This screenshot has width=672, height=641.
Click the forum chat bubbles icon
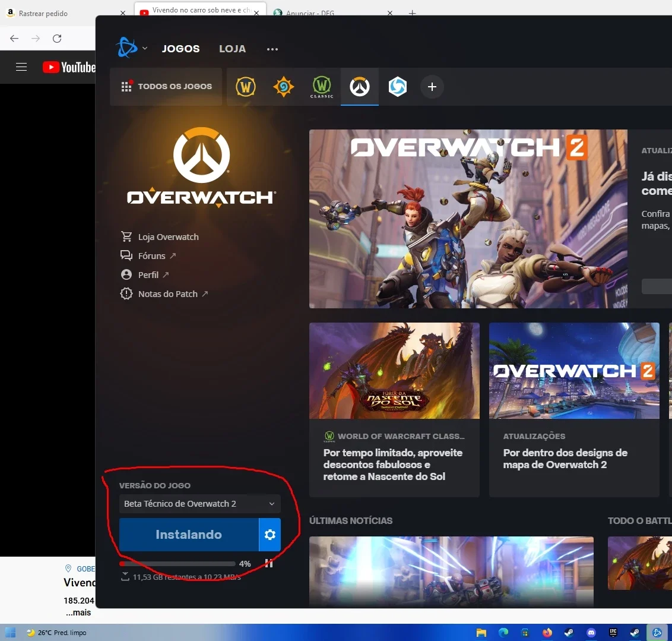(x=126, y=255)
